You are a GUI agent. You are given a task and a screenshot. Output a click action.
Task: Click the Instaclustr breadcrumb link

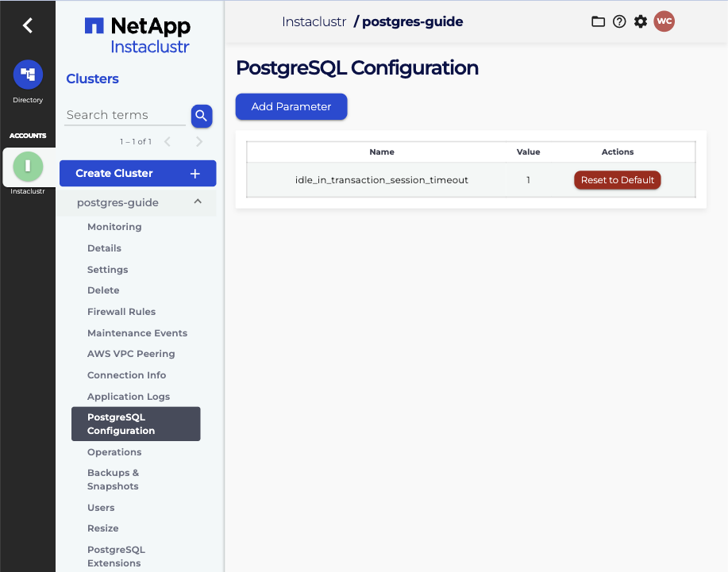pos(314,22)
